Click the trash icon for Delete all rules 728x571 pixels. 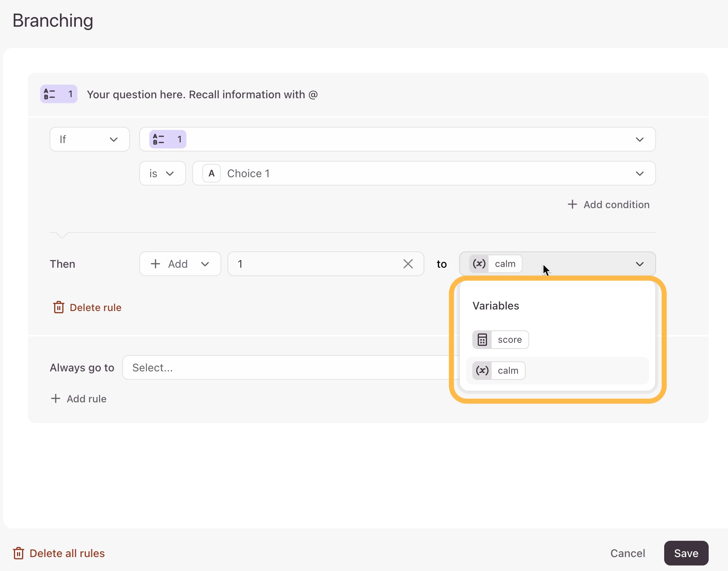tap(19, 553)
